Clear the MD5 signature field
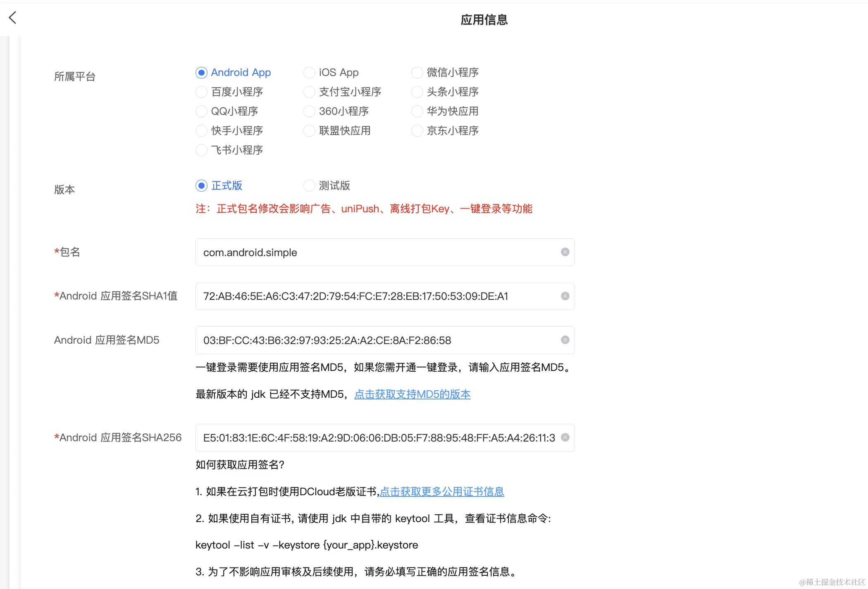The height and width of the screenshot is (589, 868). [x=565, y=340]
